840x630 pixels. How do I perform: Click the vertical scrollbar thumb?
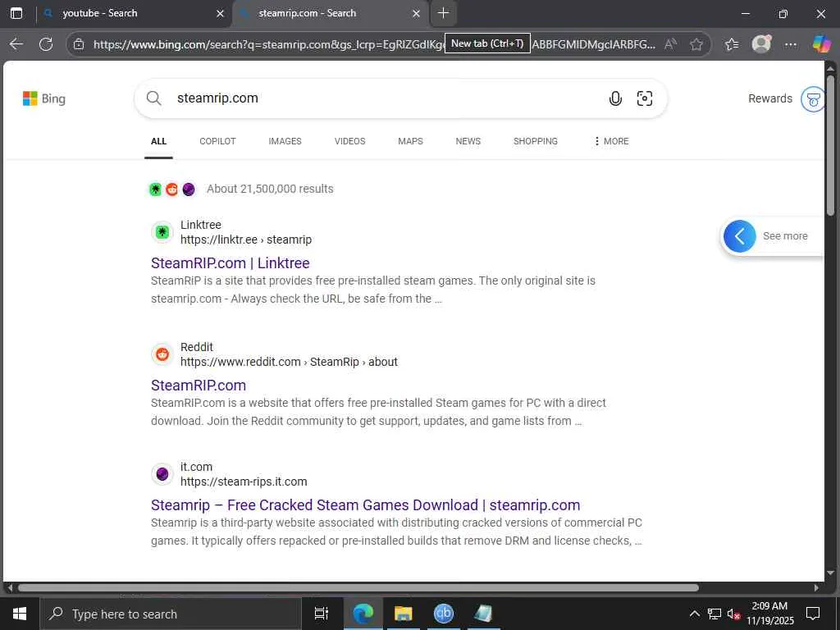pos(830,145)
